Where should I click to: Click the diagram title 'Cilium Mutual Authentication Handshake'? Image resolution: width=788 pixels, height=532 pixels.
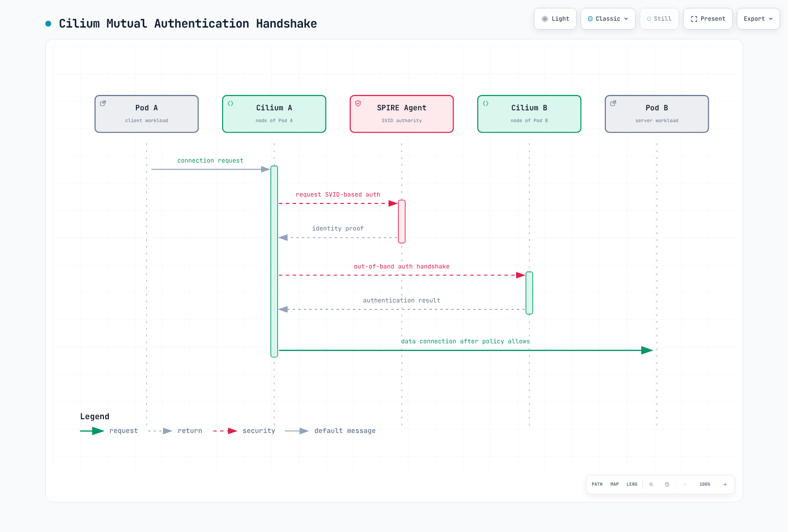(x=188, y=24)
